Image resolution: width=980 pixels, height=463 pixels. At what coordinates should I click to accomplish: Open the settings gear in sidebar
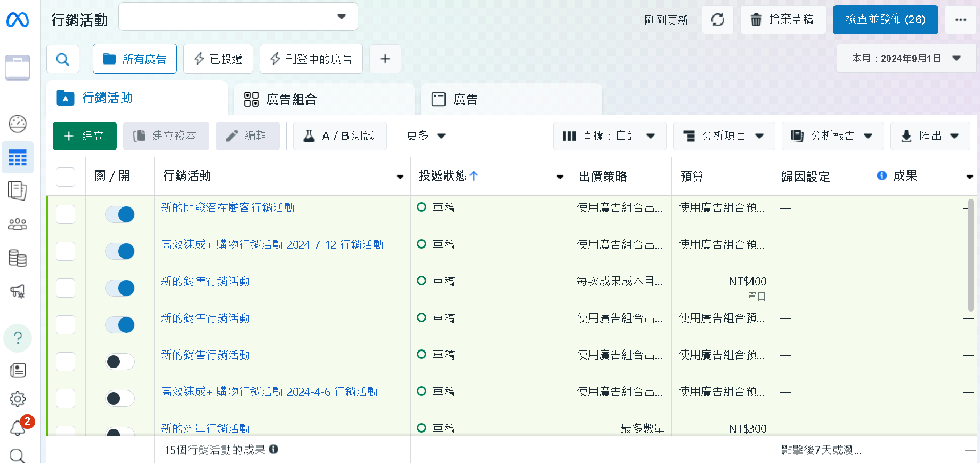pos(18,399)
